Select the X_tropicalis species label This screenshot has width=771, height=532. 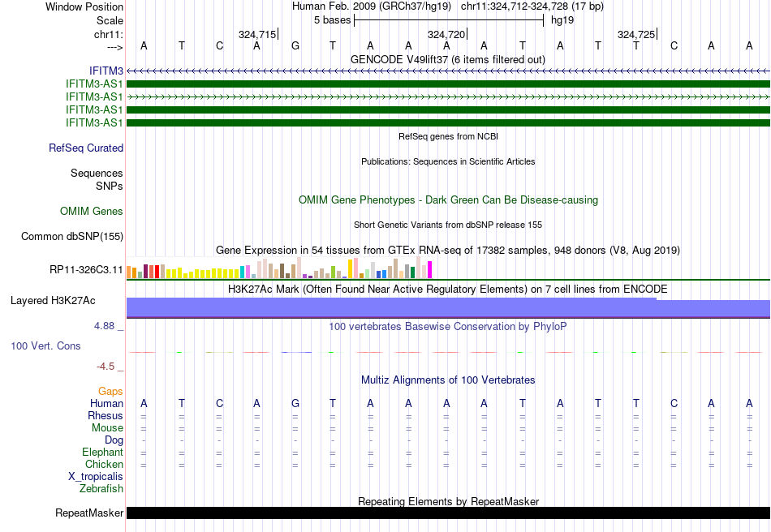(x=96, y=477)
